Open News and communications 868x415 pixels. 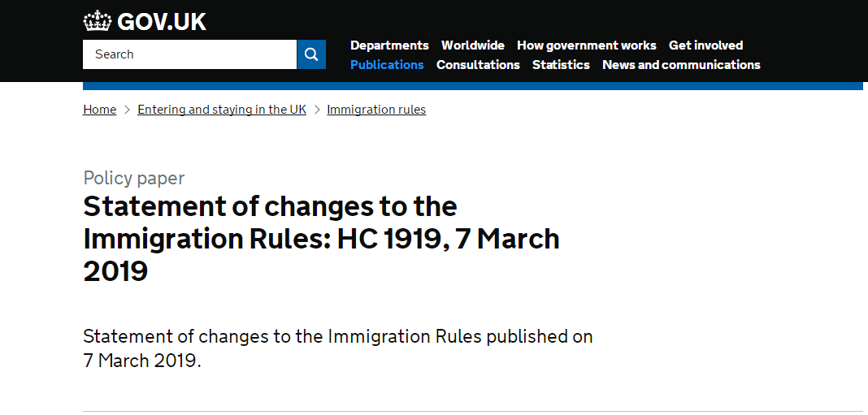(x=681, y=65)
